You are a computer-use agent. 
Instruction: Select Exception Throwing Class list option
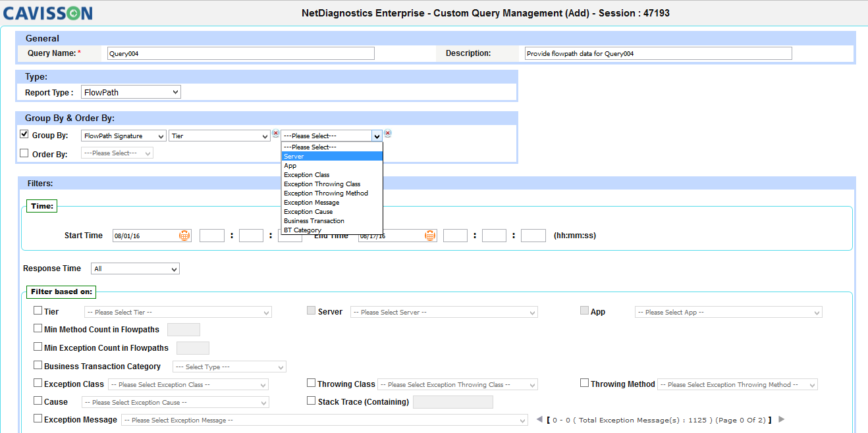(x=332, y=184)
